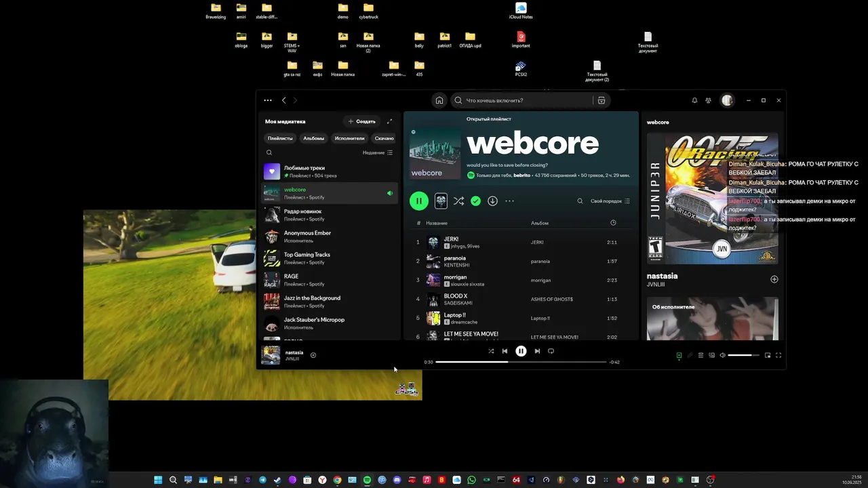The height and width of the screenshot is (488, 868).
Task: Filter library by 'Скачано' tab
Action: (x=384, y=138)
